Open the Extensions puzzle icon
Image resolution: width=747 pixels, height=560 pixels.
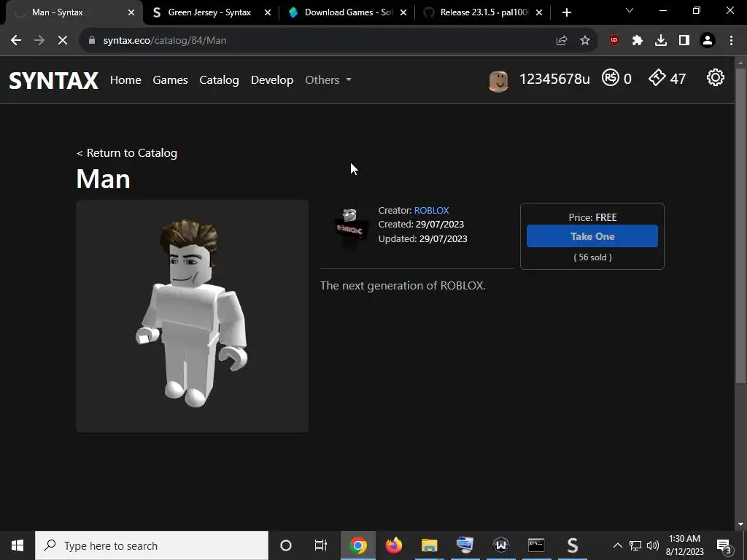638,41
